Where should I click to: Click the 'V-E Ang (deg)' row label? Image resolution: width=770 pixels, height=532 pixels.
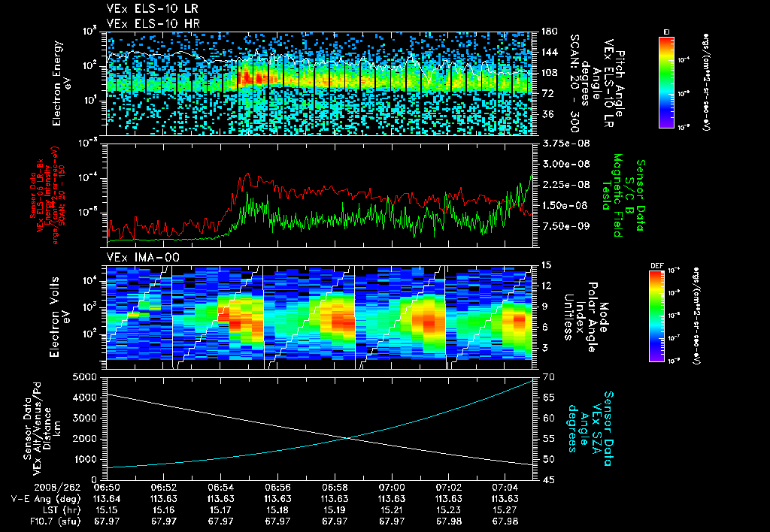point(46,499)
